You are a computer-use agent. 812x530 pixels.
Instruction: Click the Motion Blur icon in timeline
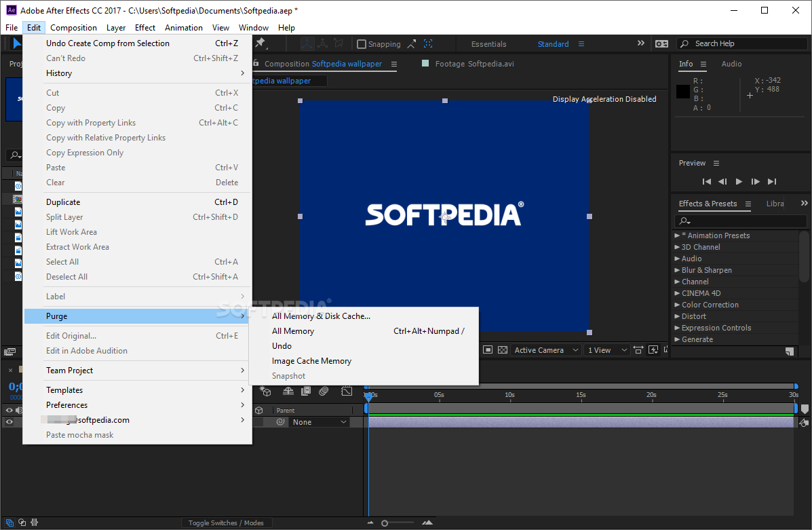click(324, 392)
